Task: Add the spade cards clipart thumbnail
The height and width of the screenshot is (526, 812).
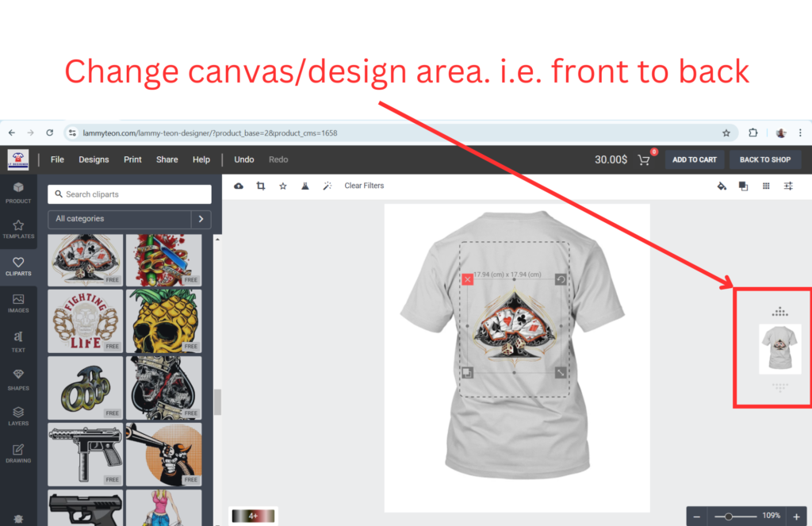Action: pos(86,259)
